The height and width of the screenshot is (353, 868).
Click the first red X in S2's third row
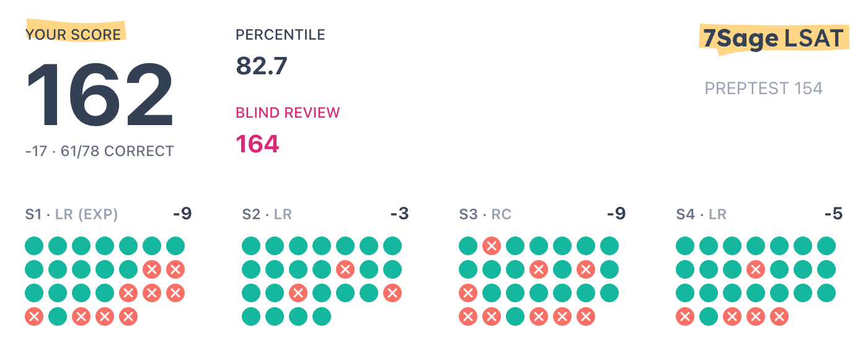[298, 293]
